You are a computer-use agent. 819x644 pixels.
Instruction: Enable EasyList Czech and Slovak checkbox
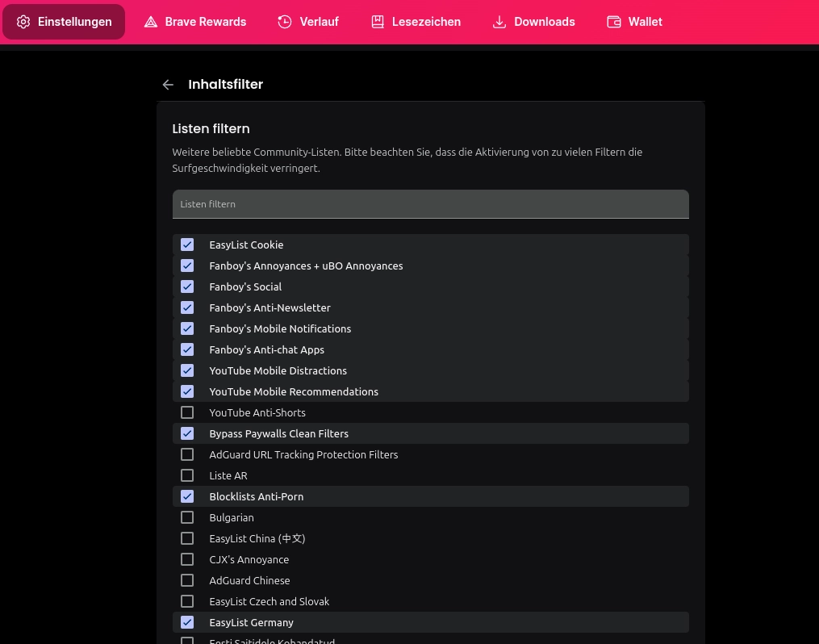point(187,602)
